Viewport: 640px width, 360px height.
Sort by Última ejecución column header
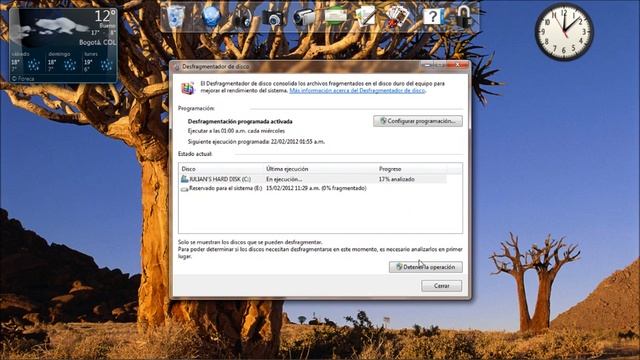click(x=320, y=169)
